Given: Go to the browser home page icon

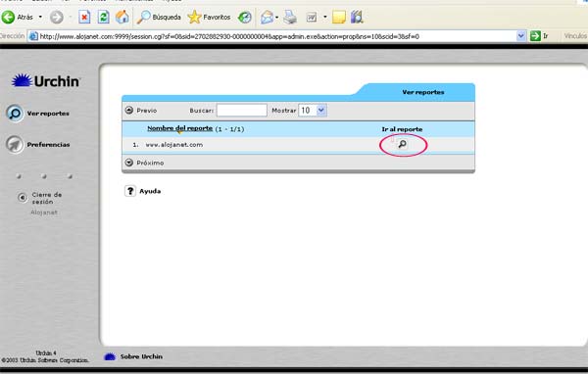Looking at the screenshot, I should pos(122,17).
